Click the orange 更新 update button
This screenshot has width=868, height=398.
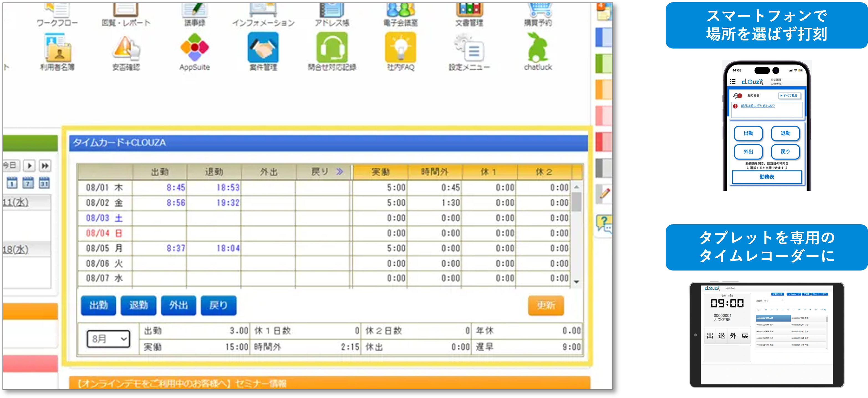coord(546,305)
